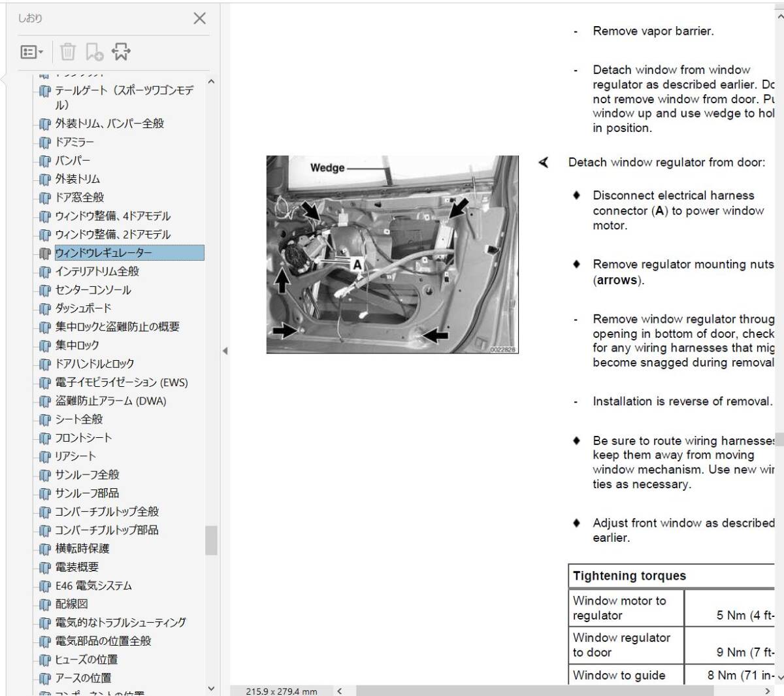Click bookmark list scroll-down arrow
784x696 pixels.
pos(211,688)
